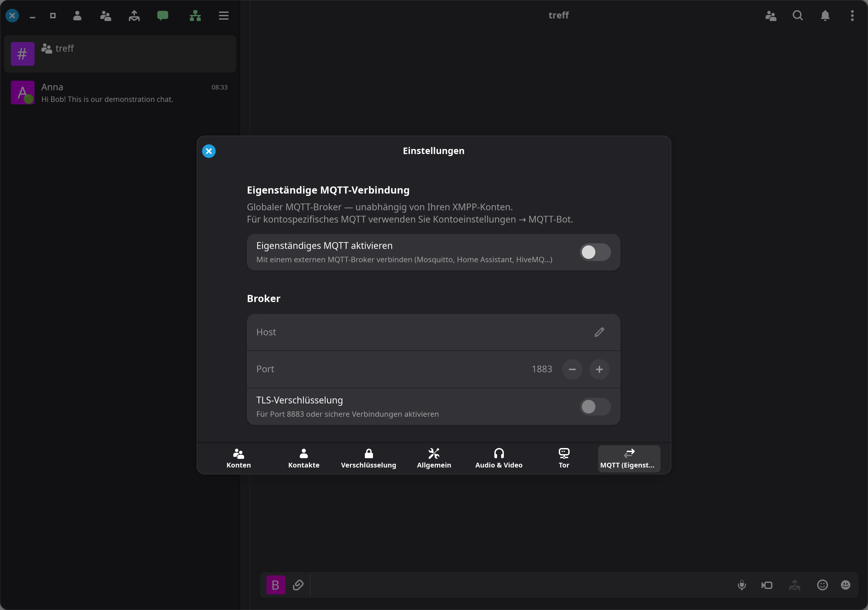Click the attachment paperclip icon

click(x=298, y=585)
